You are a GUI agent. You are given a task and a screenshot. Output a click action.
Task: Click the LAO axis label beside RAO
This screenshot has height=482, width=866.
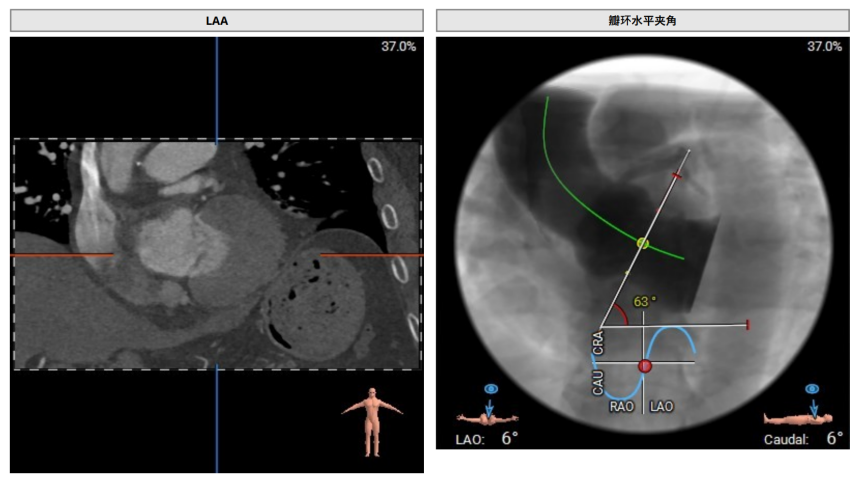coord(661,407)
